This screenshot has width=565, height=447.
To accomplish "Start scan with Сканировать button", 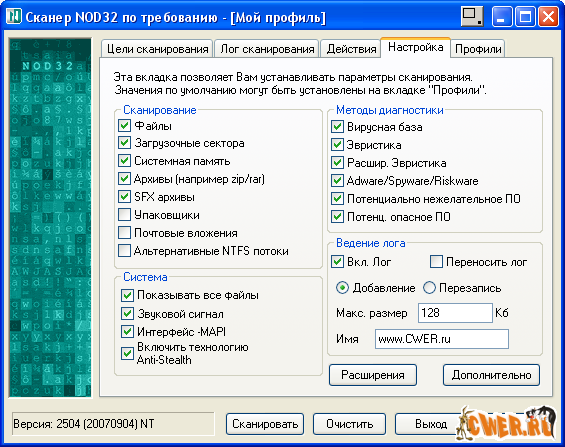I will pos(265,424).
